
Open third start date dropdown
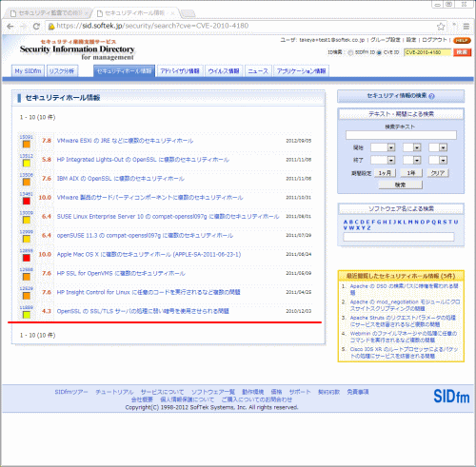(438, 147)
